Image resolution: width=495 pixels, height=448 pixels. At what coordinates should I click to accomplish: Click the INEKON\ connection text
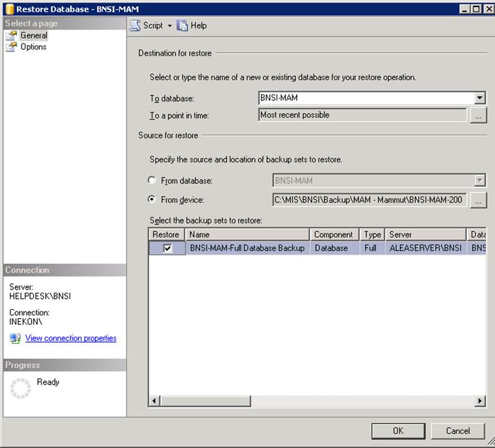(x=26, y=322)
